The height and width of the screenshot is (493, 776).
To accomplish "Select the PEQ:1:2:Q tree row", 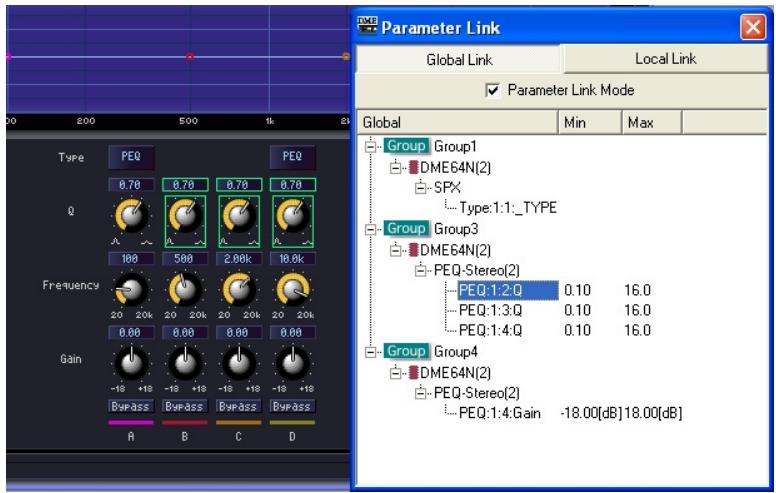I will pyautogui.click(x=508, y=290).
